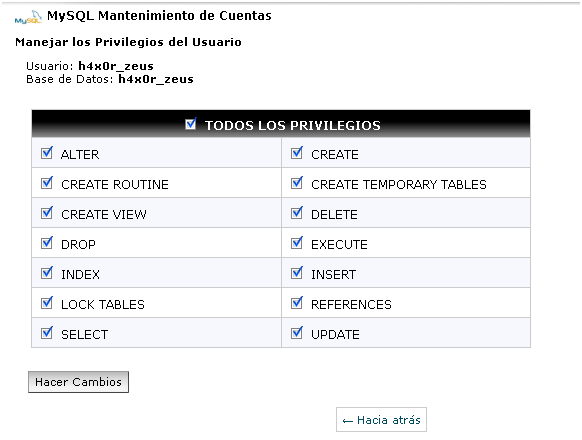Click the left arrow beside Hacia atrás

click(347, 421)
